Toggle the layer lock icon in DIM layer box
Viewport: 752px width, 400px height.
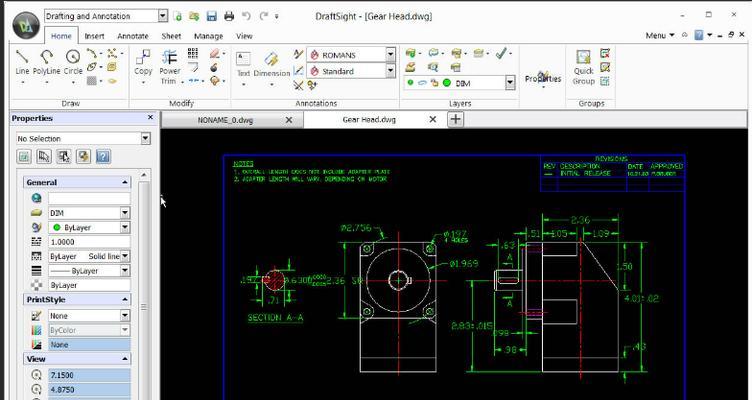tap(435, 83)
